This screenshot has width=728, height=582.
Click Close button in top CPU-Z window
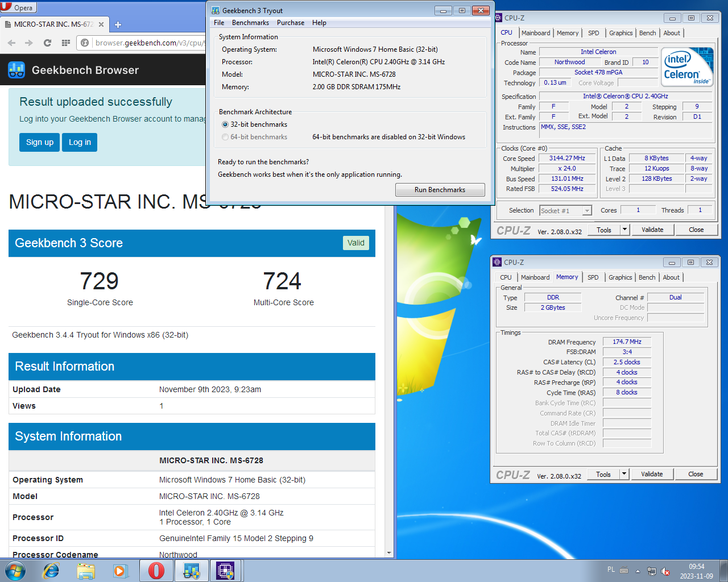click(x=696, y=230)
